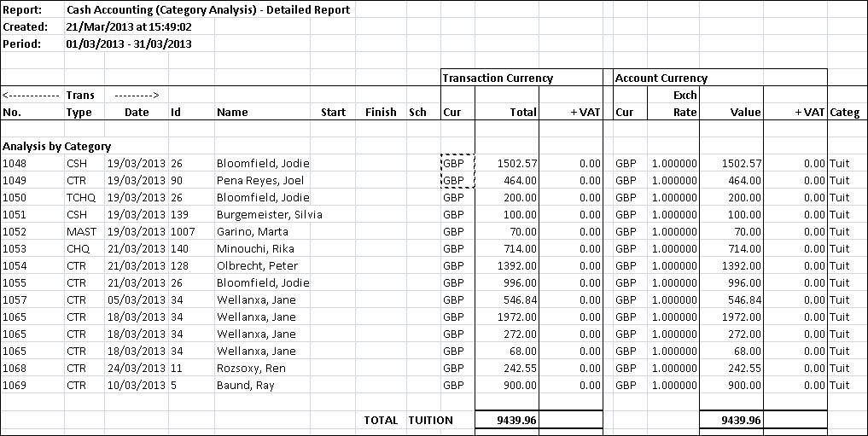Click the 'Account Currency' header cell
Viewport: 868px width, 436px height.
click(661, 78)
